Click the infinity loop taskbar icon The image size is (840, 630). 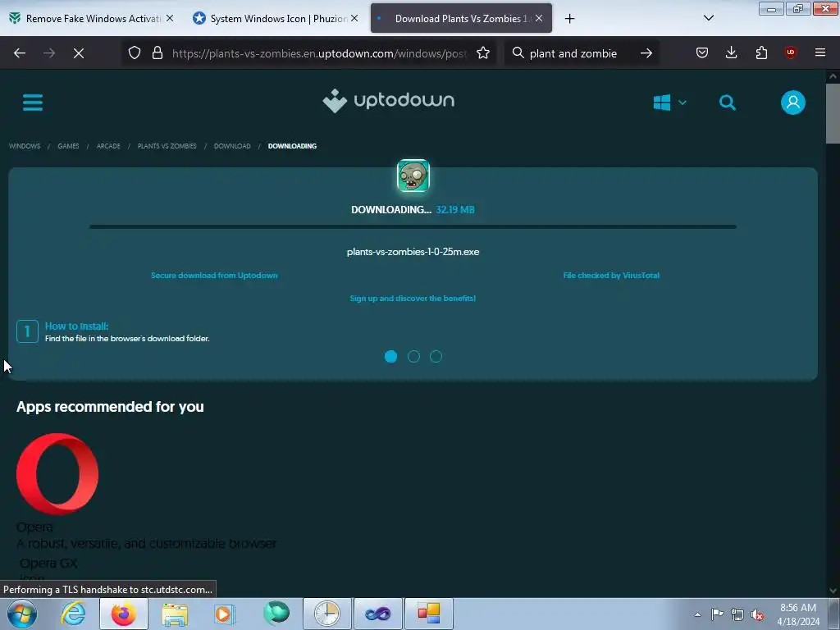[378, 614]
